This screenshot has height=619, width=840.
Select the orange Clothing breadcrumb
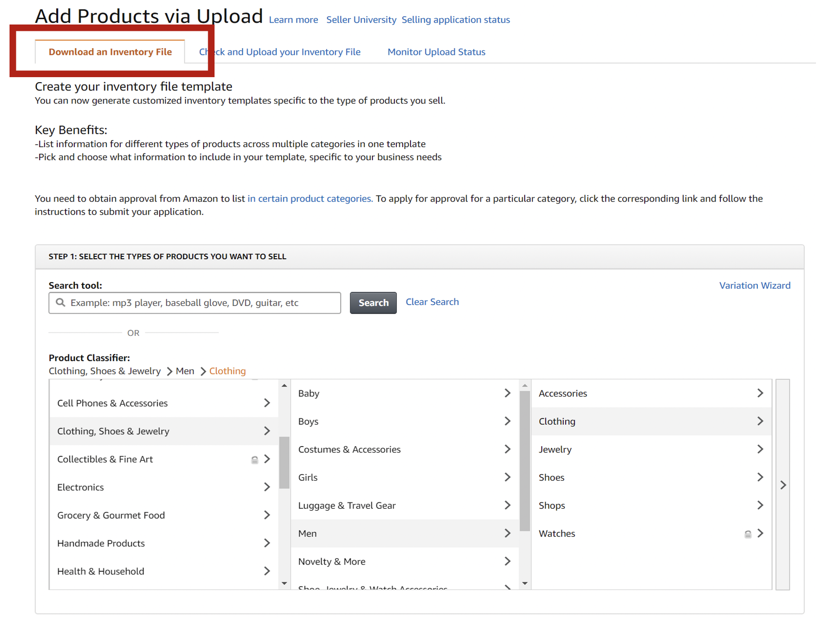[x=227, y=371]
